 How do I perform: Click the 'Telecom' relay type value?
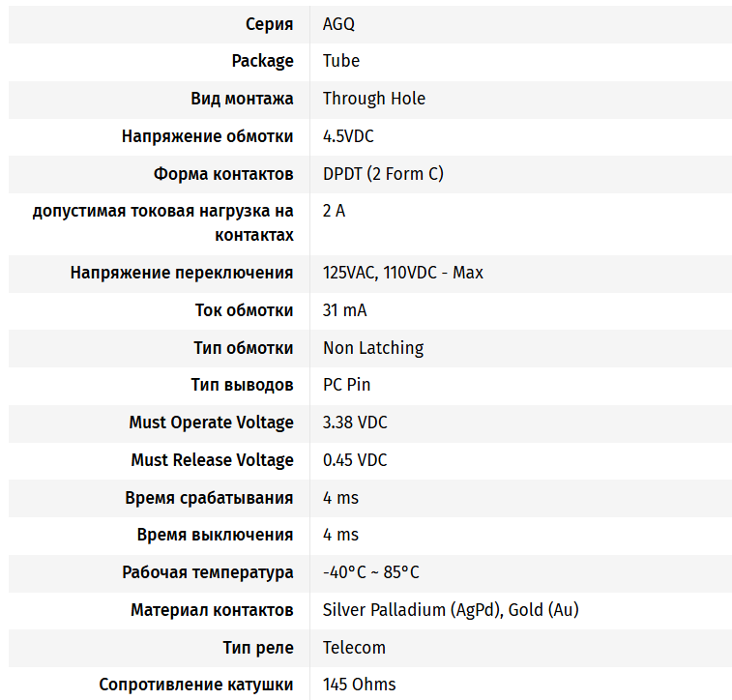tap(354, 648)
